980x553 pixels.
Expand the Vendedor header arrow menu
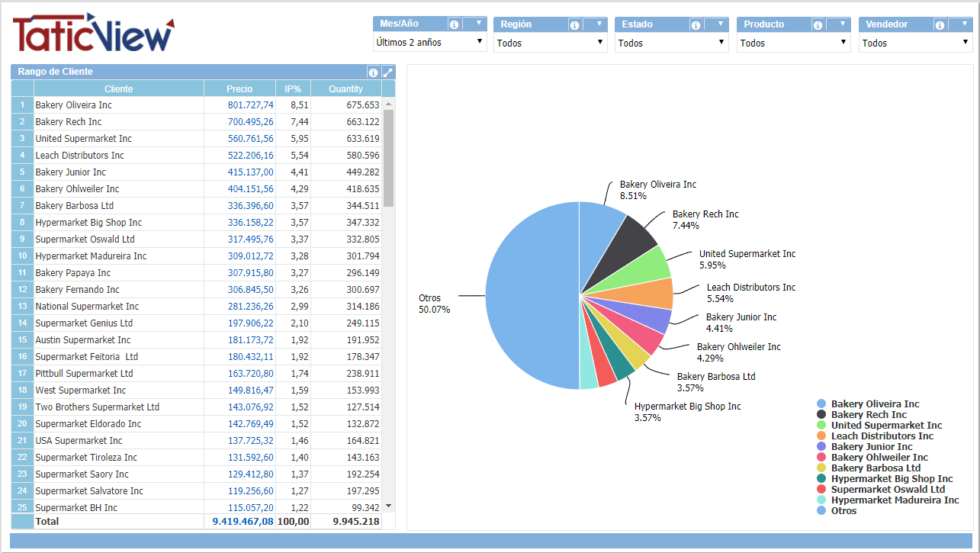click(961, 24)
